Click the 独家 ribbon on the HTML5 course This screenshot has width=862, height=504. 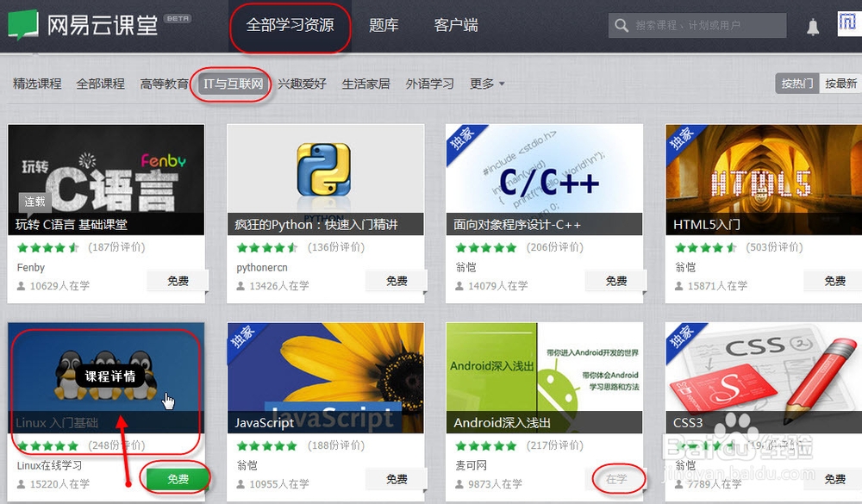[x=682, y=140]
